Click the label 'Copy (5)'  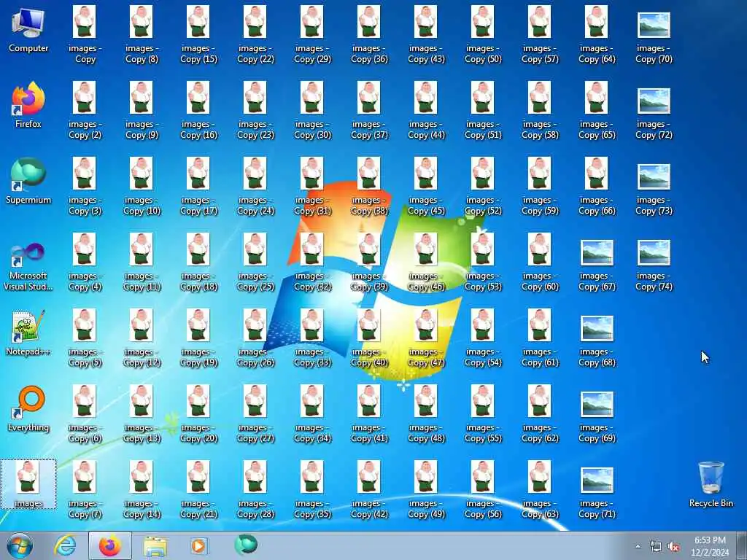(85, 362)
